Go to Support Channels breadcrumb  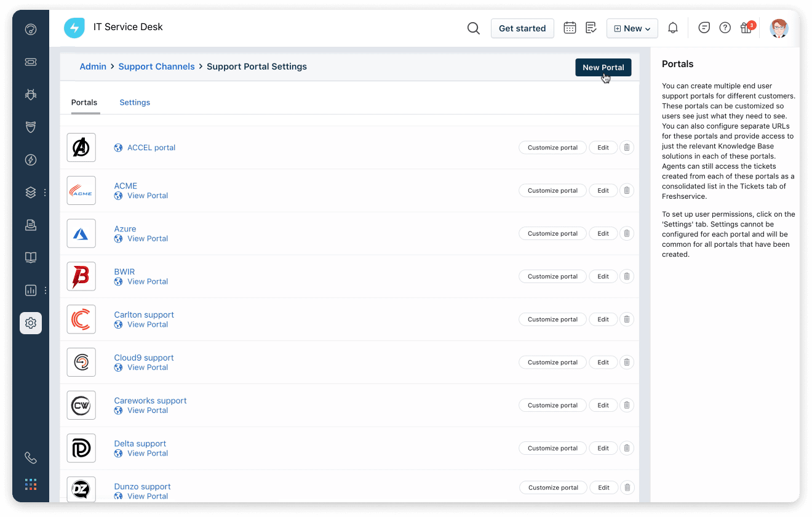point(156,66)
